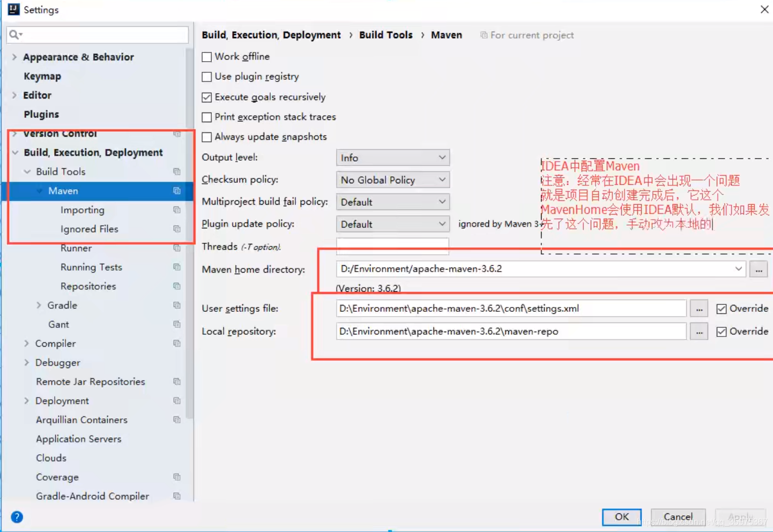Toggle Override for User settings file
This screenshot has width=773, height=532.
722,309
